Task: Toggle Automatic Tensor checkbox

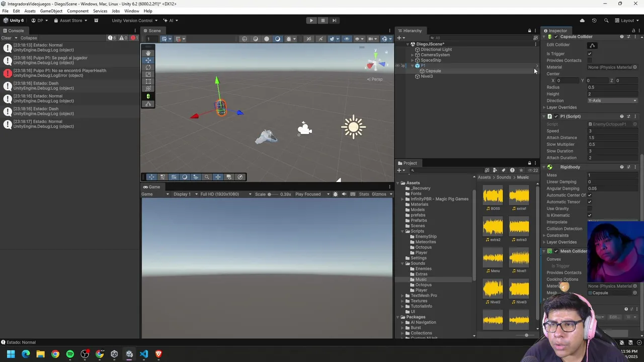Action: point(590,202)
